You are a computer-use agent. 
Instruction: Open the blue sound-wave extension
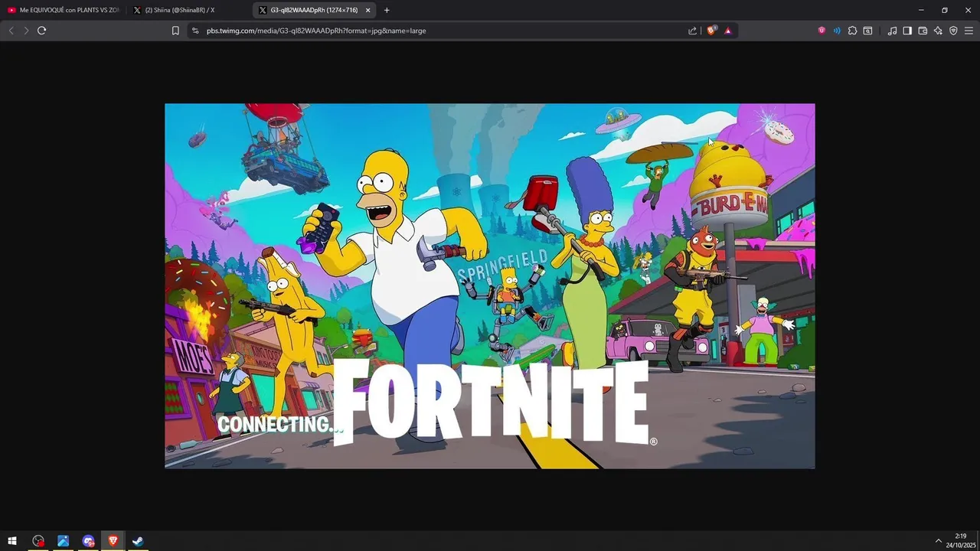click(x=837, y=31)
